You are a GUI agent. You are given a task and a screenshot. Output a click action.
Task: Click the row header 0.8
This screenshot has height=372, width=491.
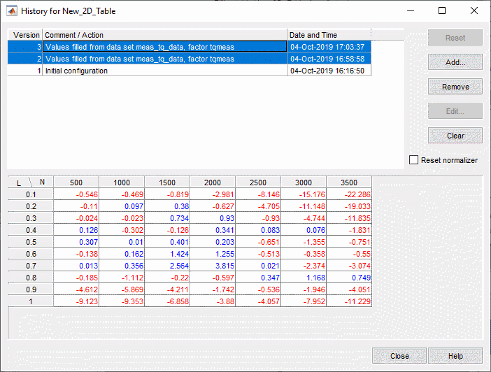coord(31,278)
